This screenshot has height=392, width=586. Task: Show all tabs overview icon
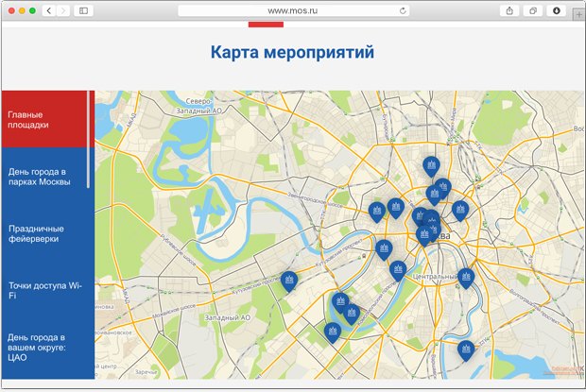coord(533,10)
